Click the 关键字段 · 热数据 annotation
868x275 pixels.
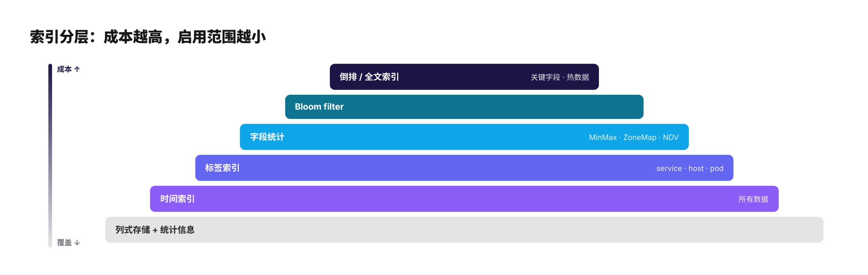pyautogui.click(x=559, y=77)
